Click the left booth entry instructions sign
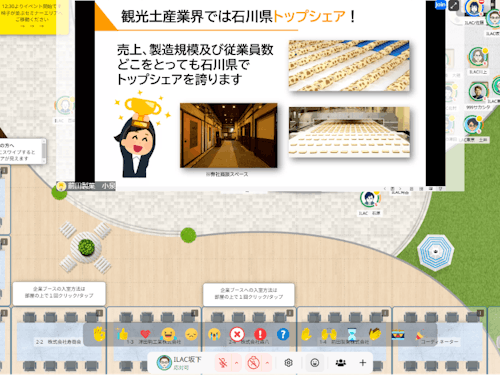Image resolution: width=500 pixels, height=375 pixels. (x=59, y=293)
